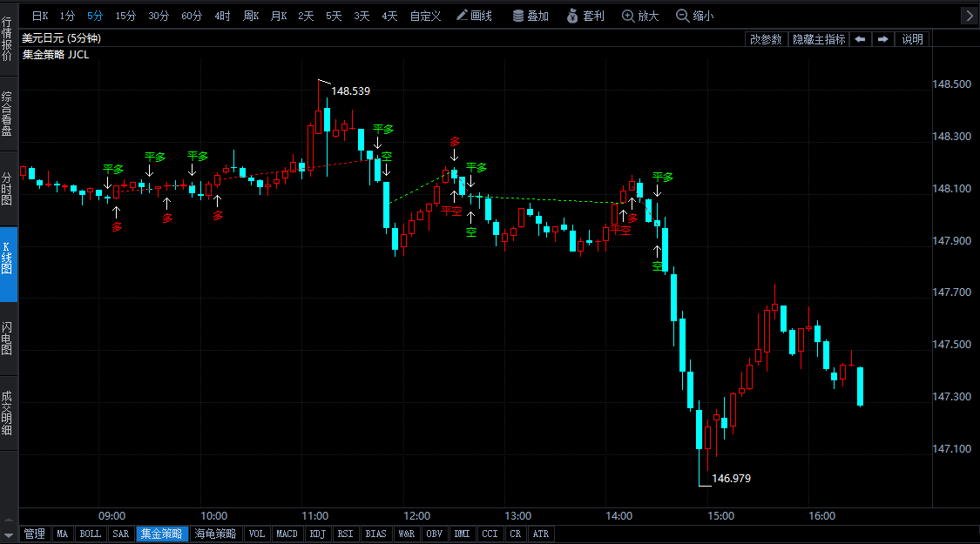Switch chart period to 15分

tap(125, 16)
